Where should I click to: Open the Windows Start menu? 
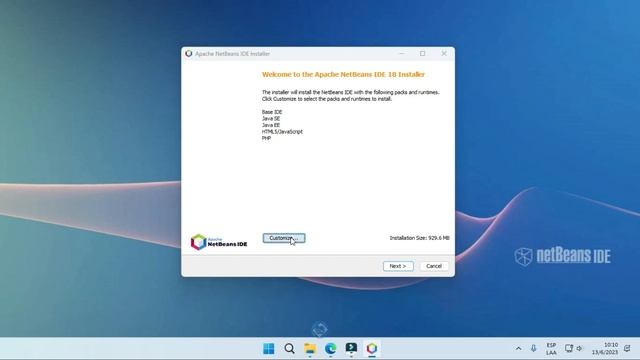click(269, 349)
